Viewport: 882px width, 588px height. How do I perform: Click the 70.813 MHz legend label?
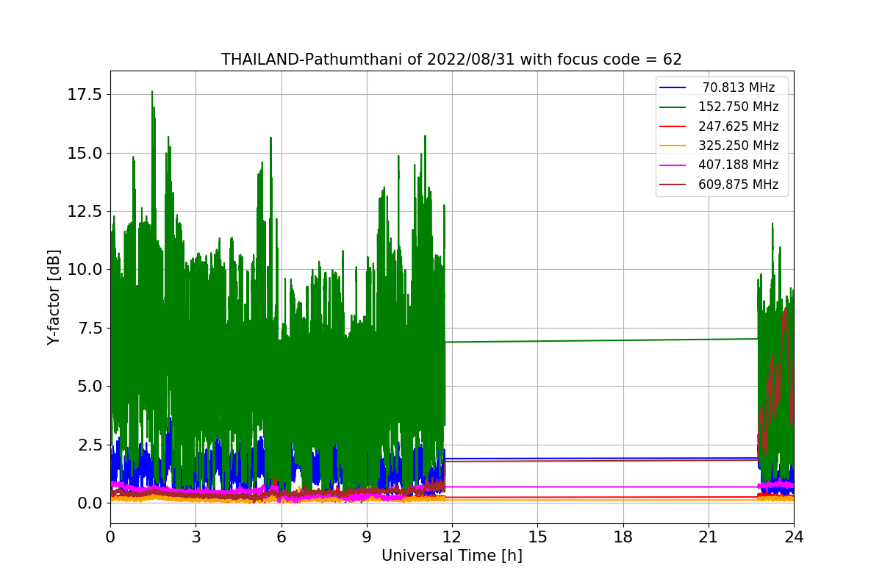[x=739, y=87]
